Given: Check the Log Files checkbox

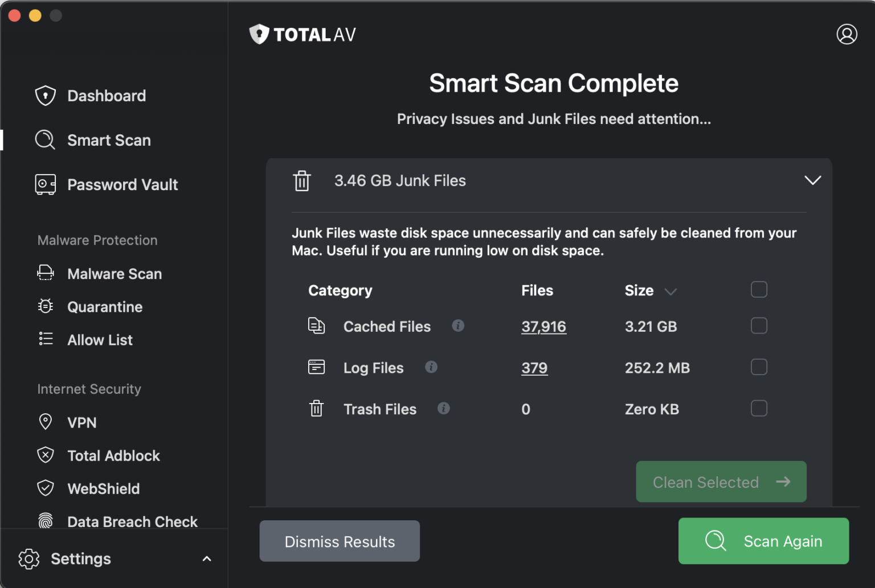Looking at the screenshot, I should tap(759, 367).
